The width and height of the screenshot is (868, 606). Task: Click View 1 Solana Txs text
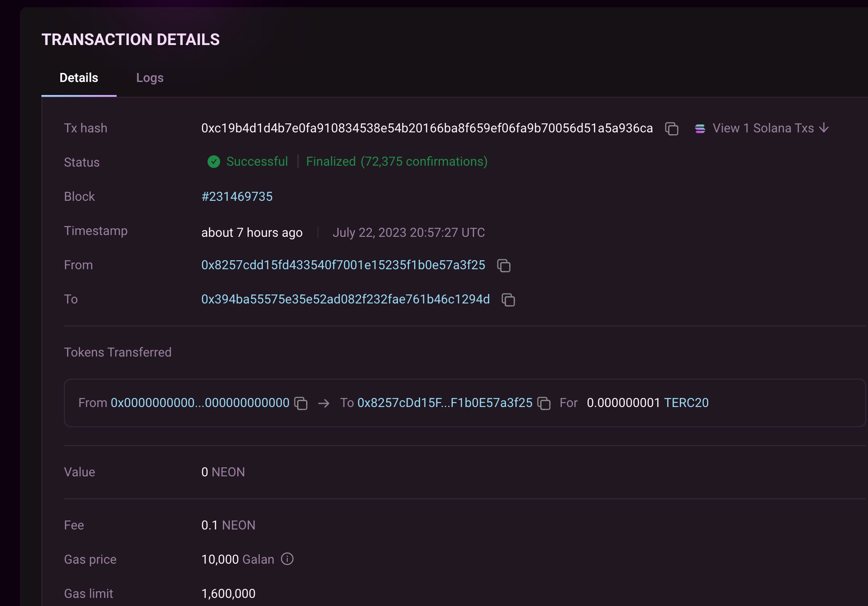coord(763,128)
